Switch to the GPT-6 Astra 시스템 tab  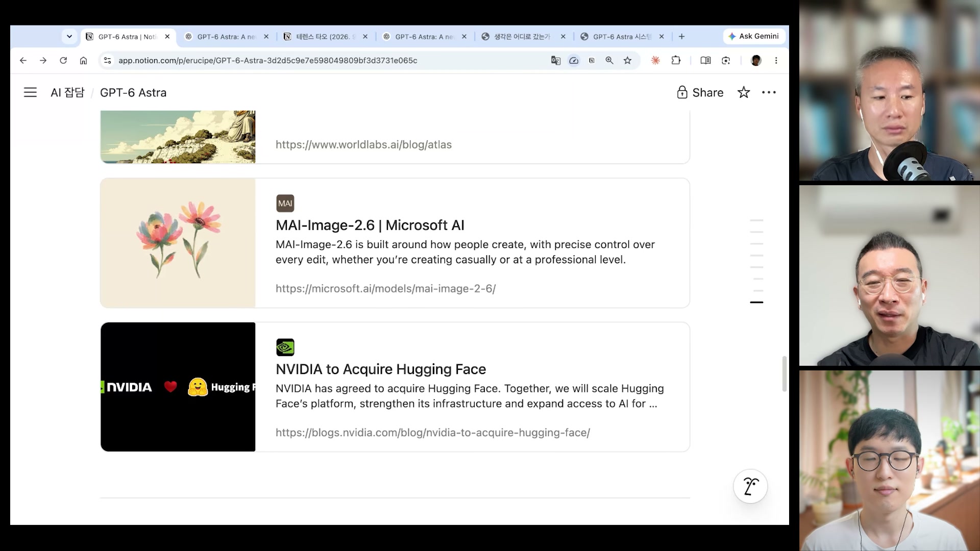(x=623, y=37)
